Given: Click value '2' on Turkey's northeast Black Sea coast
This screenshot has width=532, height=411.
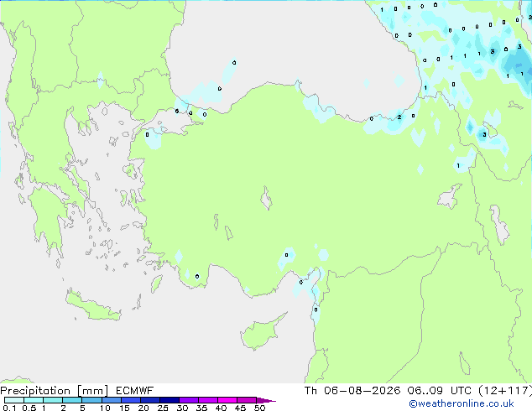Looking at the screenshot, I should point(399,117).
